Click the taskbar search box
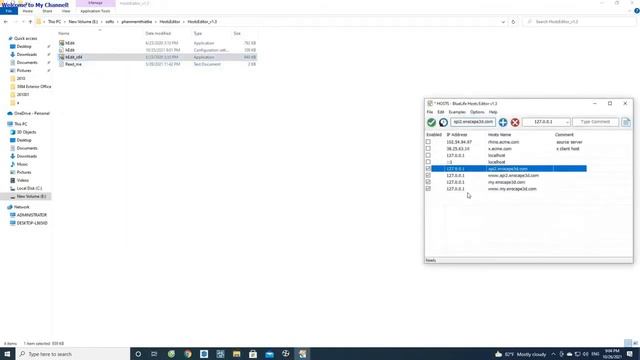This screenshot has height=360, width=640. tap(73, 354)
